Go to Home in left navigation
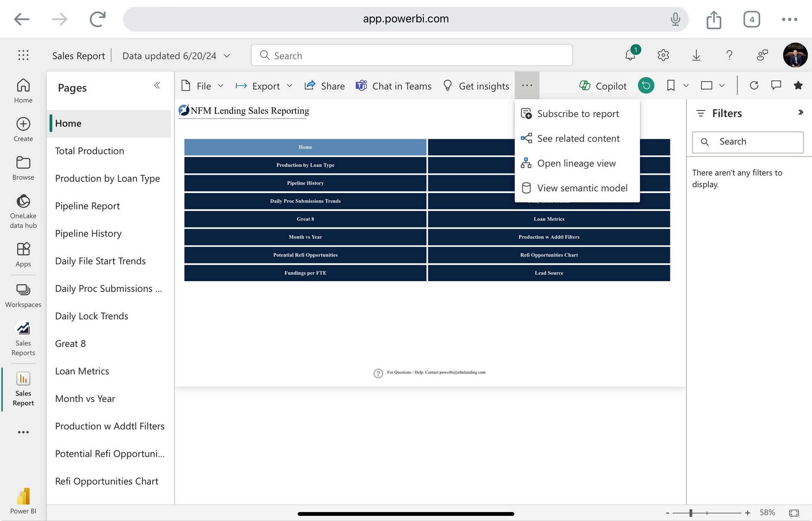 pyautogui.click(x=23, y=91)
